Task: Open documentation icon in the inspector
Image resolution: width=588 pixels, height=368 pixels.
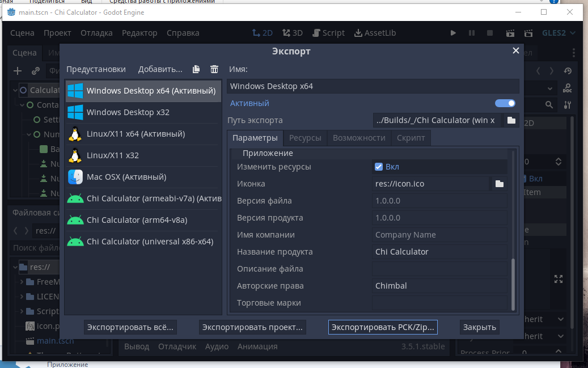Action: point(568,88)
